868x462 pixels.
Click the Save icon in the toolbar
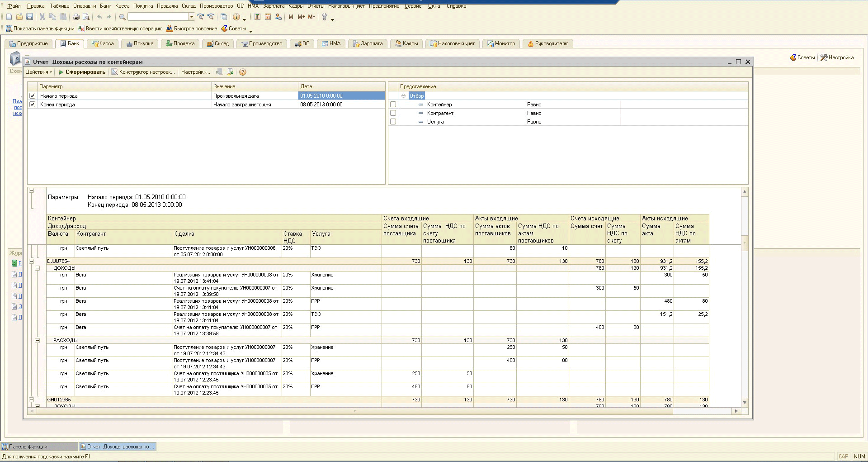pyautogui.click(x=29, y=17)
